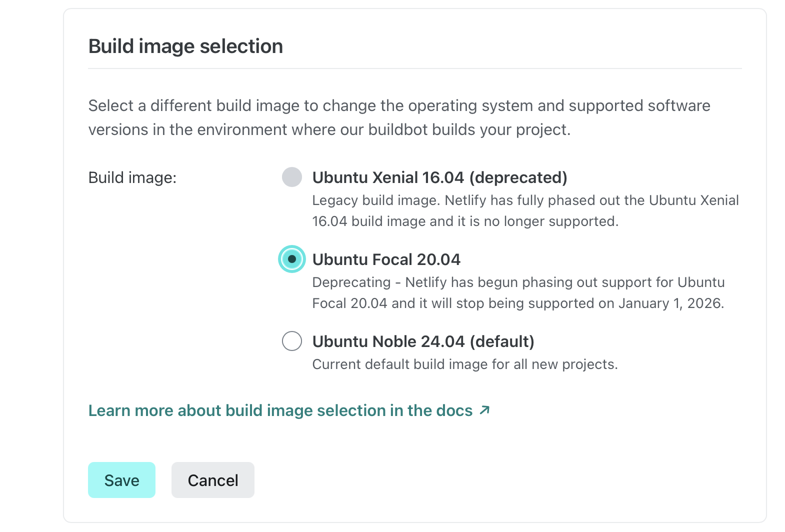
Task: Click the external link arrow icon
Action: point(484,410)
